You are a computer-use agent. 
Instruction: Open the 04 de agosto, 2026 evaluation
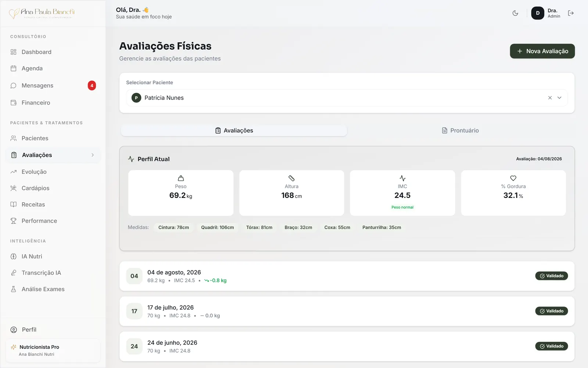[347, 276]
